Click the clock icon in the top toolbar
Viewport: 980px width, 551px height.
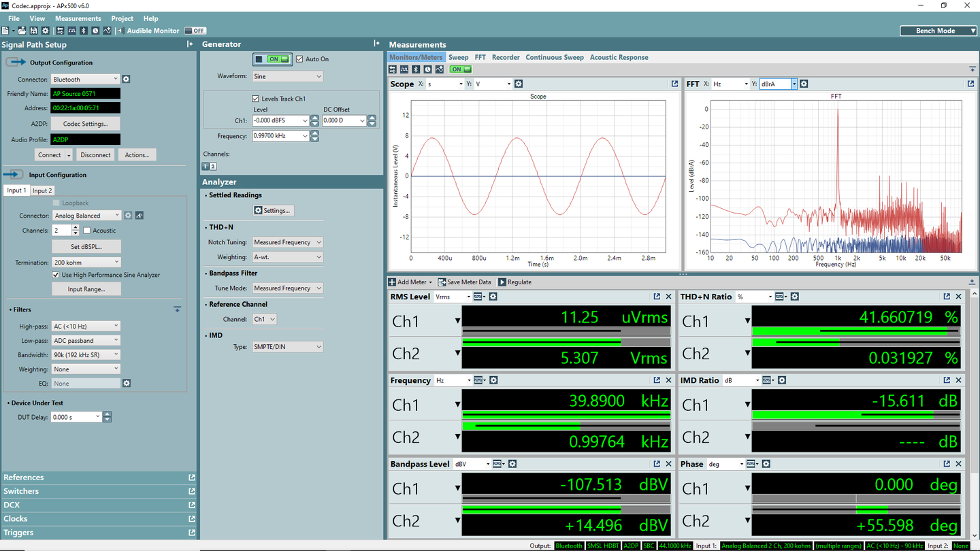pos(95,31)
